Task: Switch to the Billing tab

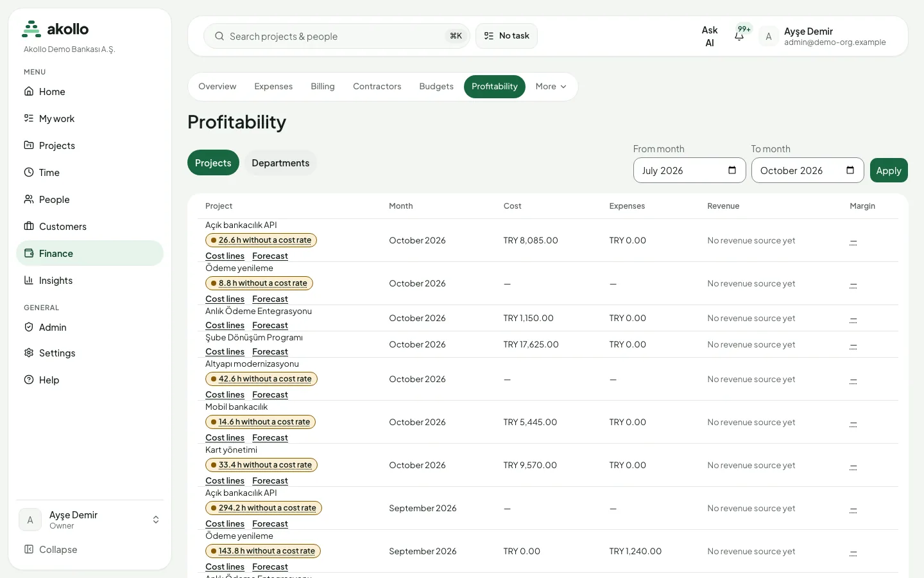Action: pyautogui.click(x=323, y=87)
